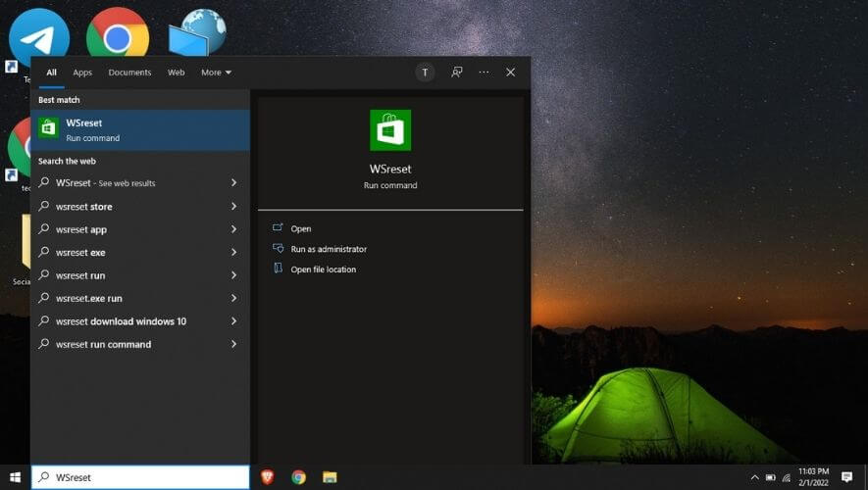Click Open file location
The image size is (868, 490).
pyautogui.click(x=323, y=269)
